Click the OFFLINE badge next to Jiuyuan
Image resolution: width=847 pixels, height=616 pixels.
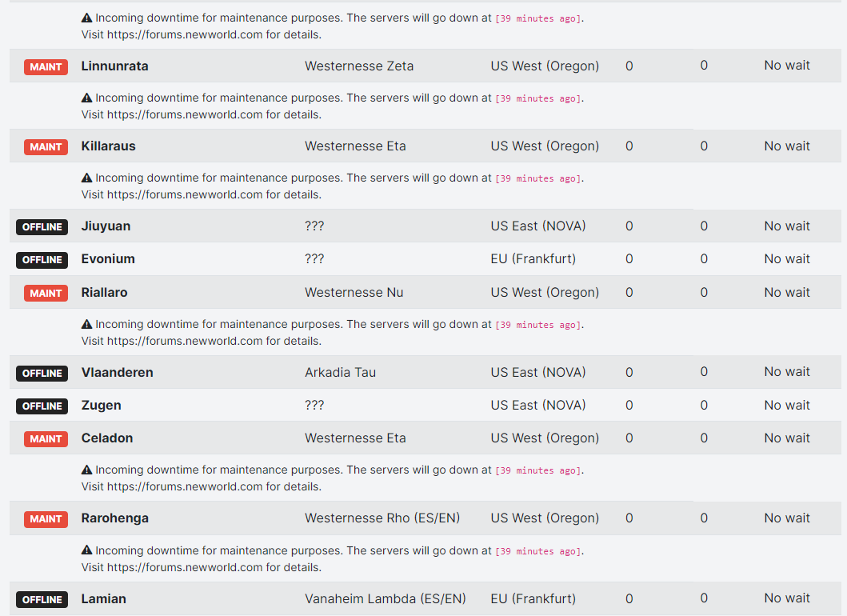(x=42, y=227)
